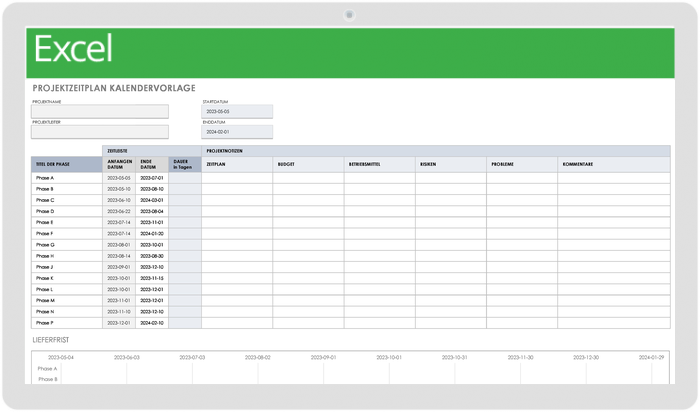
Task: Click the 'Ende Datum' column header
Action: tap(152, 164)
